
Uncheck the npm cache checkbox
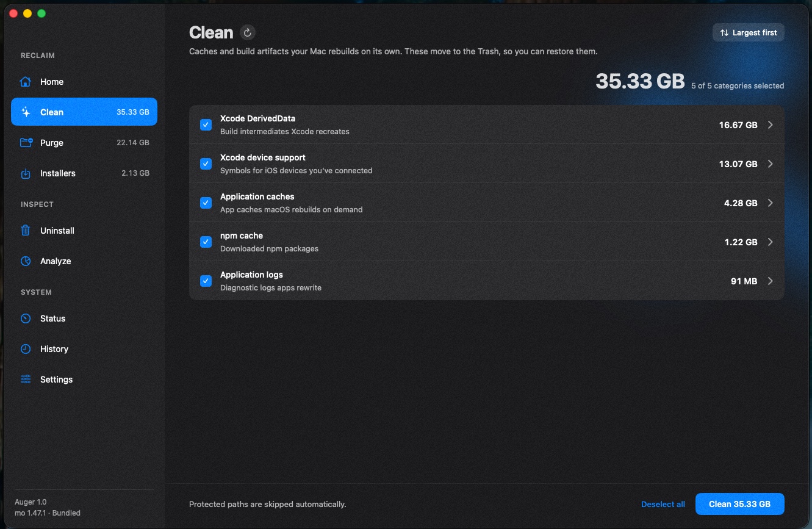(206, 242)
